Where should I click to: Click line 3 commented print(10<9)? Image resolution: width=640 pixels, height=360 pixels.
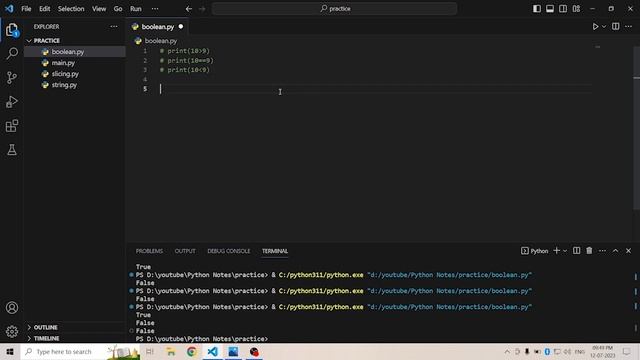[184, 70]
